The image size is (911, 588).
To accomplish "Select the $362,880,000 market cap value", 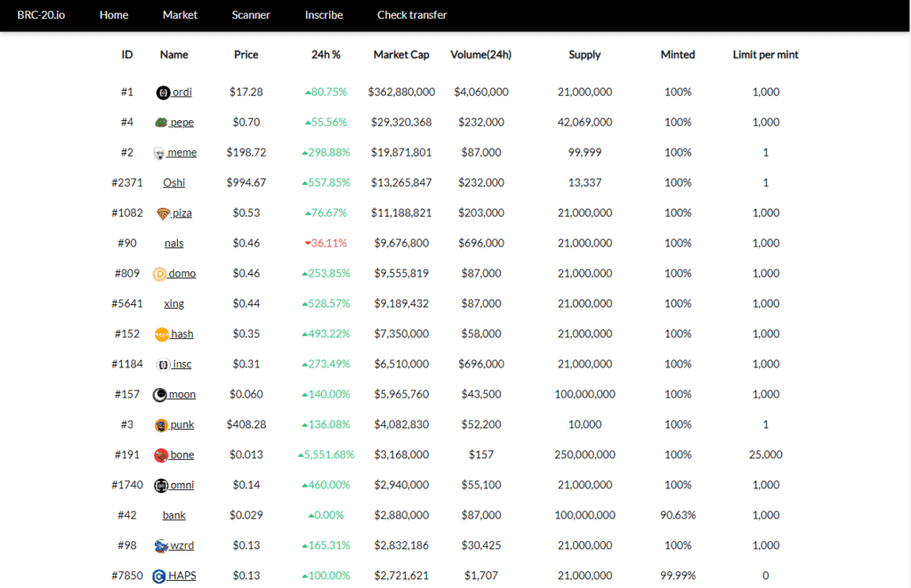I will tap(401, 92).
